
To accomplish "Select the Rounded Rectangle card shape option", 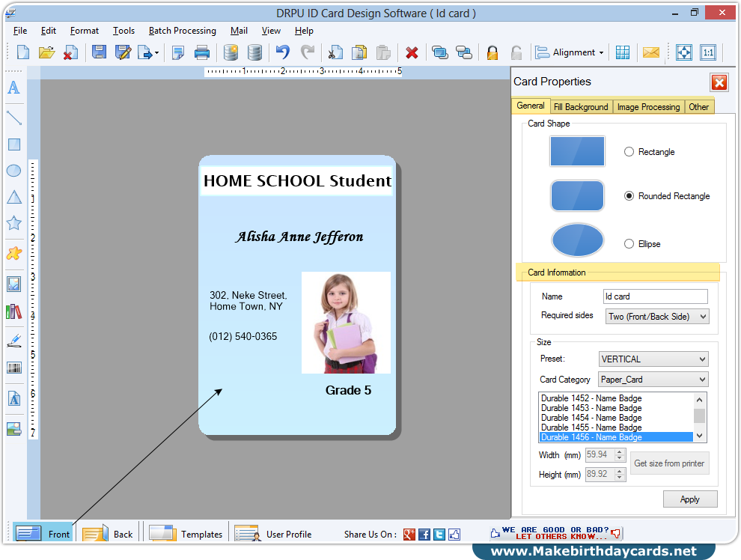I will [629, 195].
